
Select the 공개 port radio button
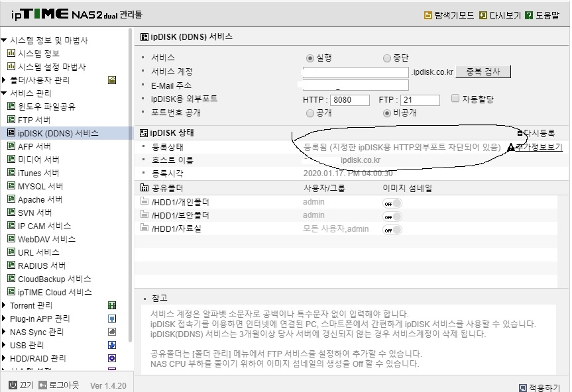[310, 113]
